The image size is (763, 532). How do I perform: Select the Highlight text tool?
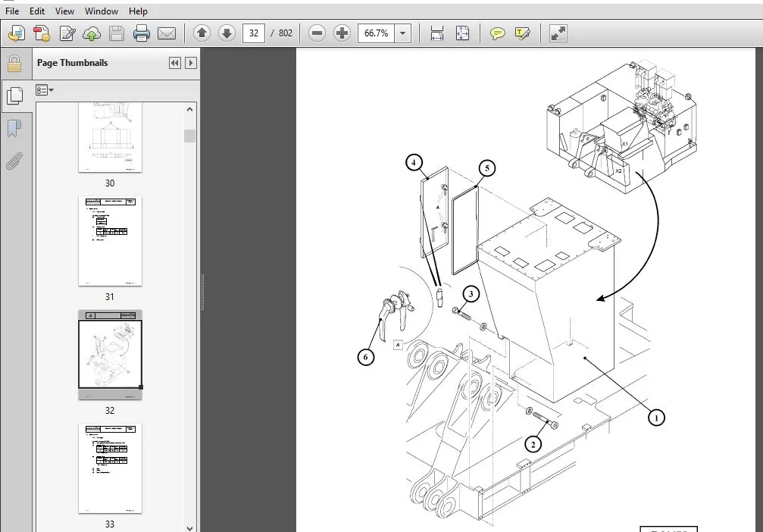coord(523,33)
